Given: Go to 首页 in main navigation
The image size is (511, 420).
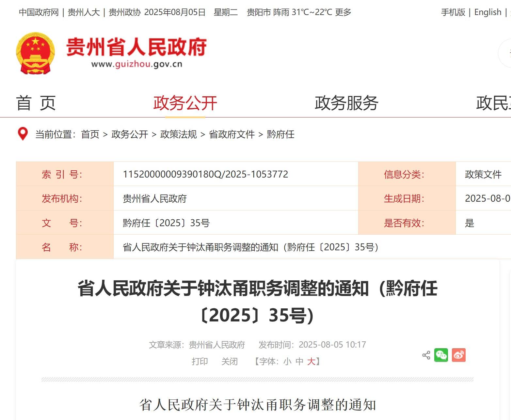Looking at the screenshot, I should 36,103.
